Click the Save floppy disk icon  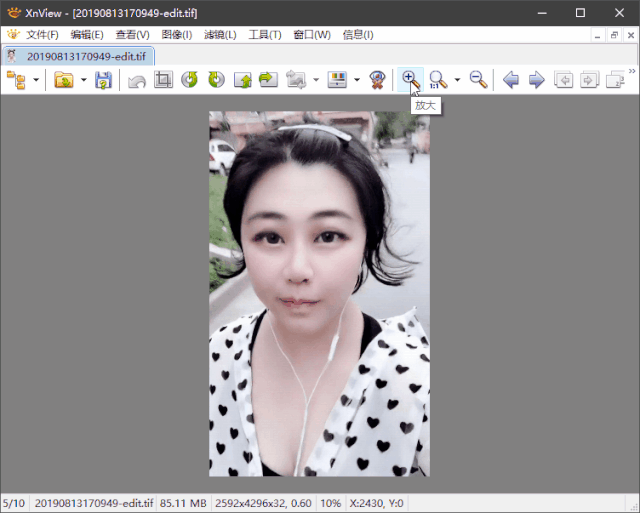(103, 80)
